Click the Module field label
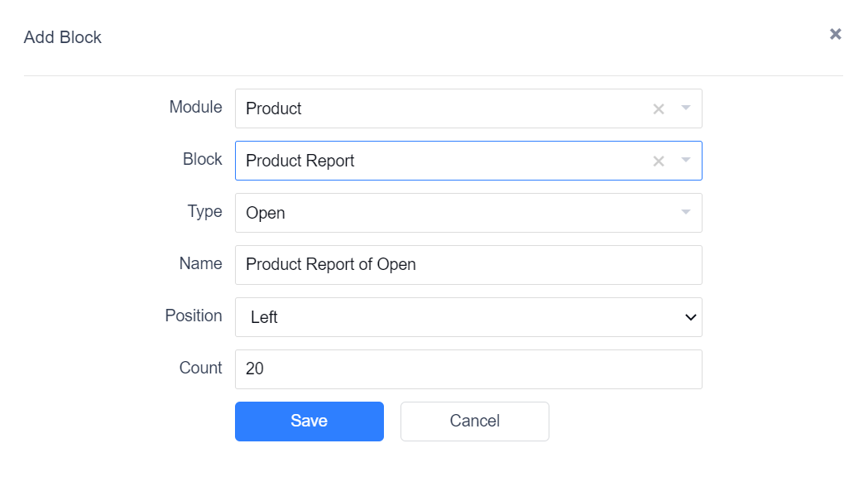 (195, 107)
